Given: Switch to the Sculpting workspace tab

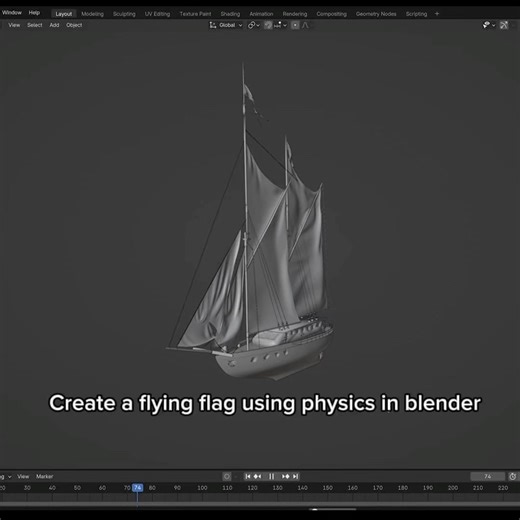Looking at the screenshot, I should pos(124,14).
